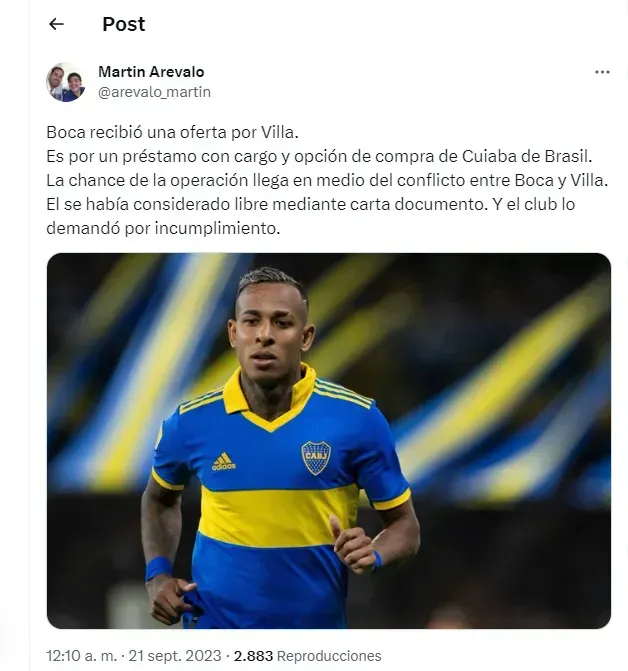Open the three-dot more options menu
The height and width of the screenshot is (671, 628).
602,72
